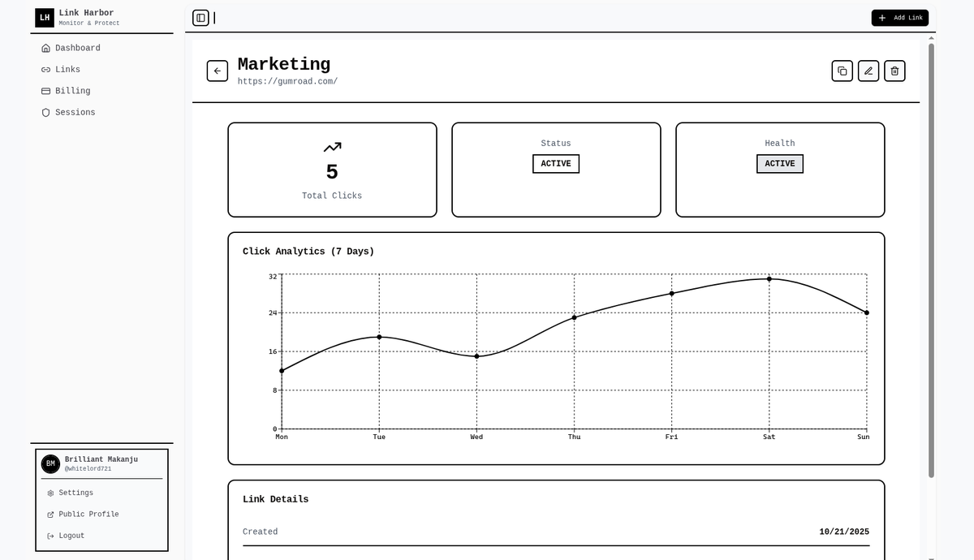Click the Saturday data point on chart
This screenshot has width=974, height=560.
pos(769,279)
